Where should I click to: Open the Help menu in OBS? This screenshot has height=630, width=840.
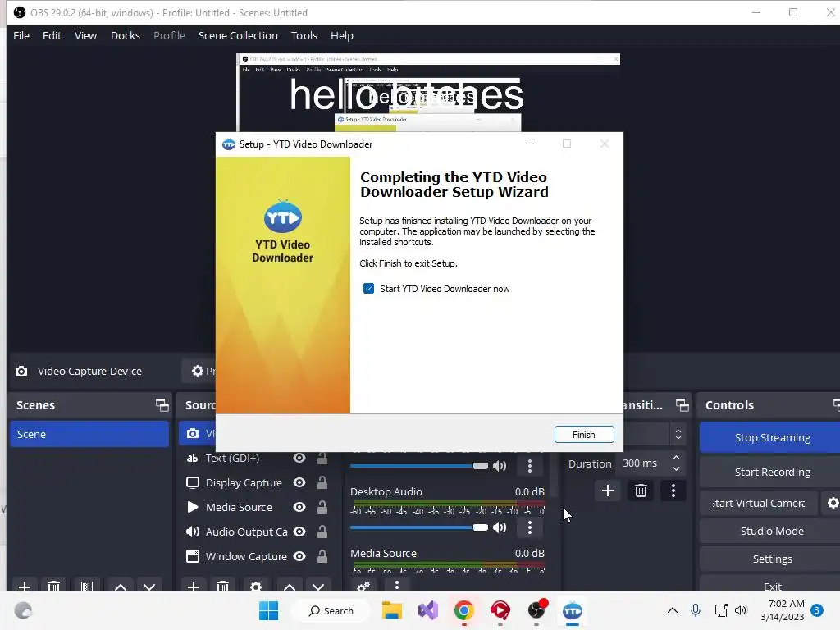click(x=342, y=36)
